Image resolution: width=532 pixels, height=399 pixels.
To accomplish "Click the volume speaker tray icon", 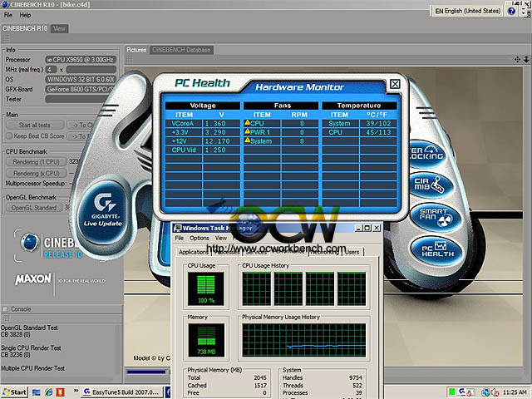I will (x=495, y=392).
